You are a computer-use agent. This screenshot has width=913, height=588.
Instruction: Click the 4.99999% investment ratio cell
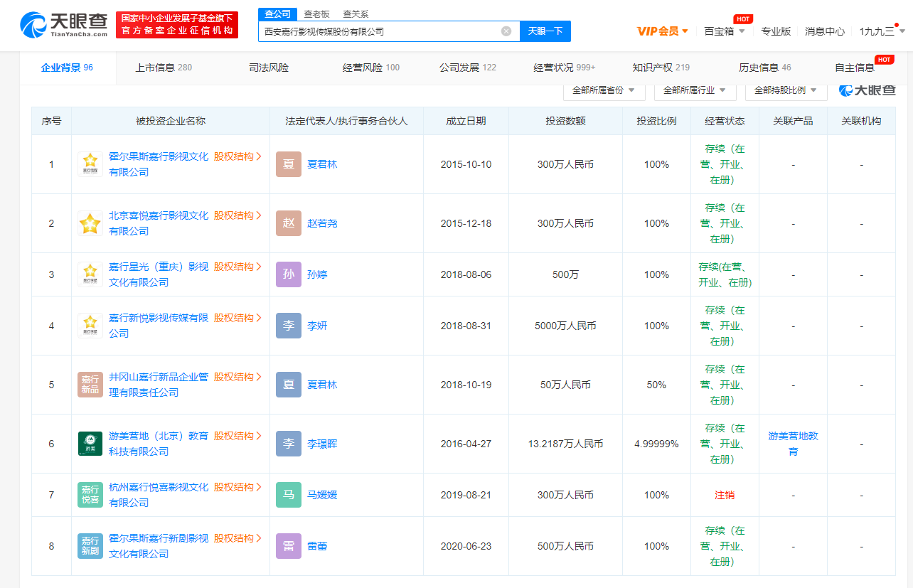click(656, 444)
